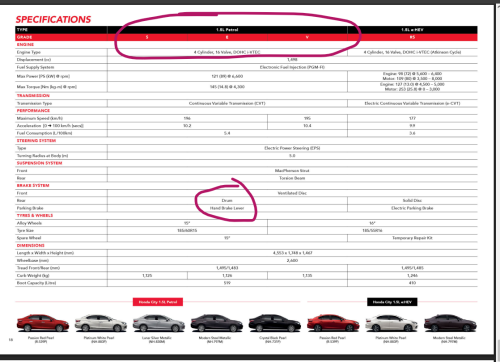500x362 pixels.
Task: Select the Fuel Supply System row label
Action: click(35, 67)
